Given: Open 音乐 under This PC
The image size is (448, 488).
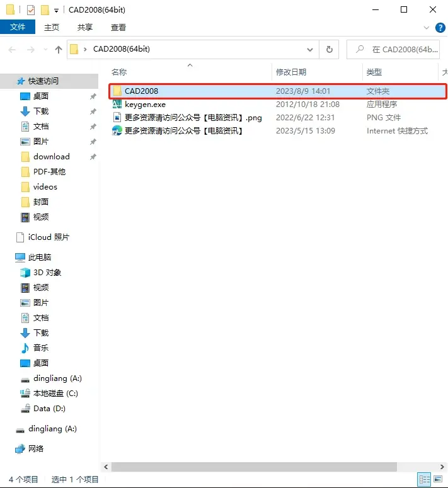Looking at the screenshot, I should click(41, 348).
